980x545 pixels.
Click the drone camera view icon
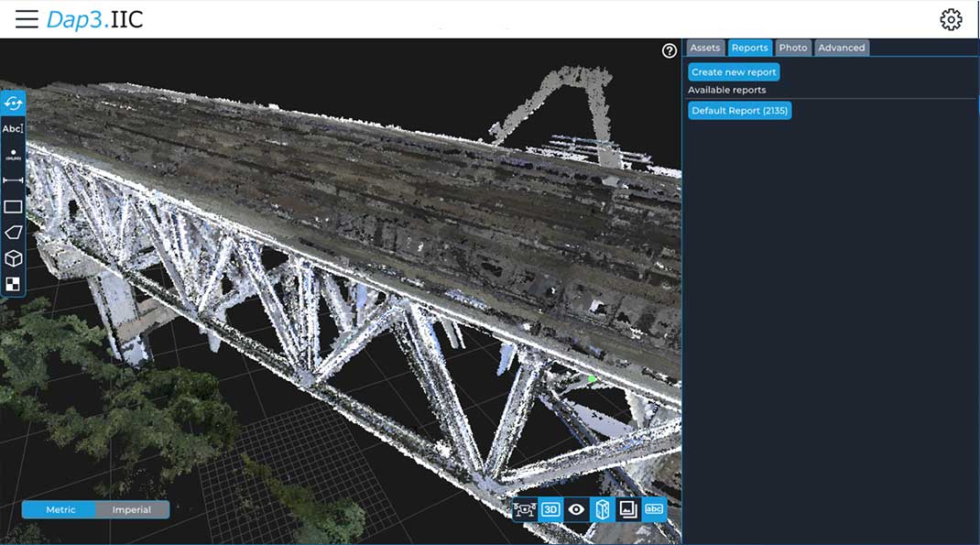[x=525, y=510]
